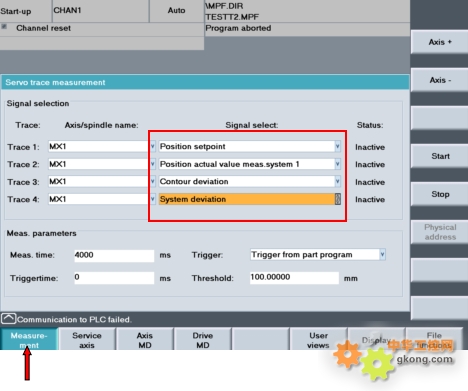Screen dimensions: 468x391
Task: Open Position setpoint signal dropdown
Action: pos(337,146)
